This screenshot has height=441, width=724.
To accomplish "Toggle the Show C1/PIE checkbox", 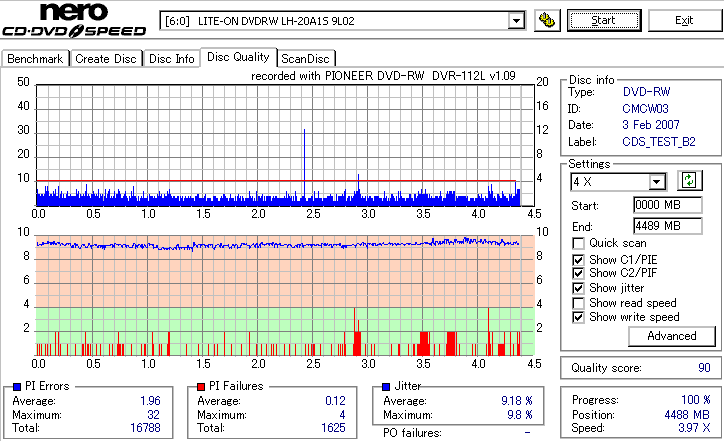I will (578, 260).
